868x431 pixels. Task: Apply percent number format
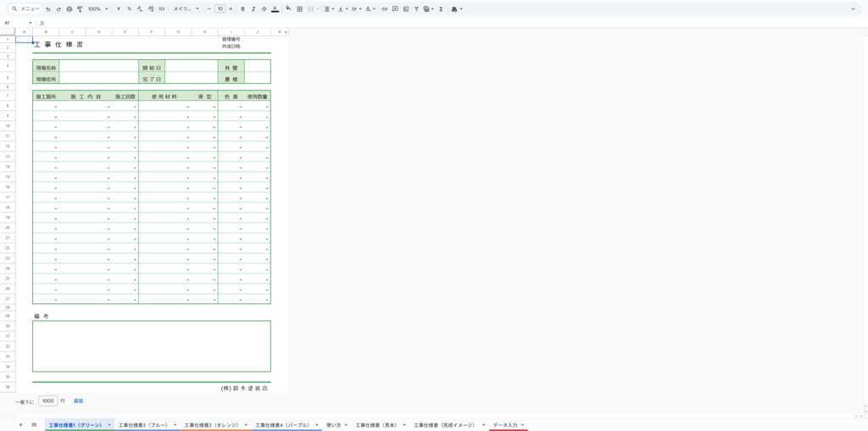point(129,8)
